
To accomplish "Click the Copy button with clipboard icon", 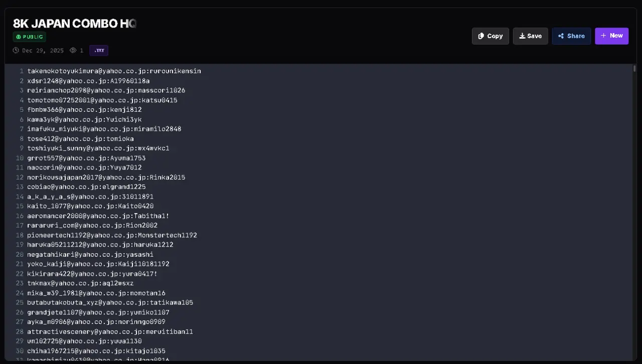I will [x=490, y=36].
